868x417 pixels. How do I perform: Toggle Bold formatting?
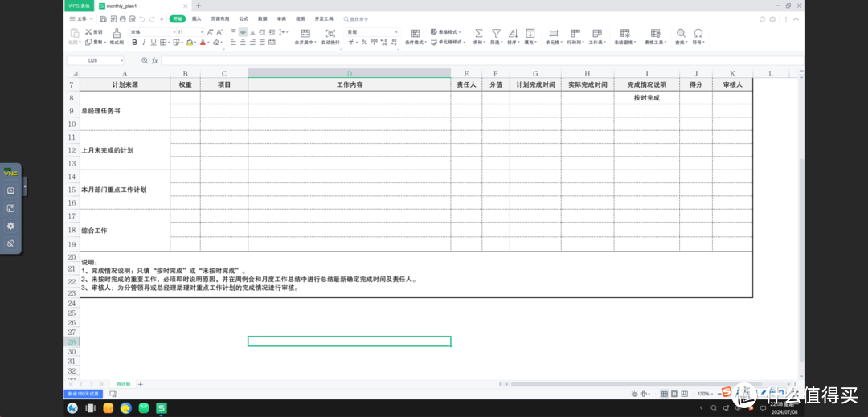point(134,43)
